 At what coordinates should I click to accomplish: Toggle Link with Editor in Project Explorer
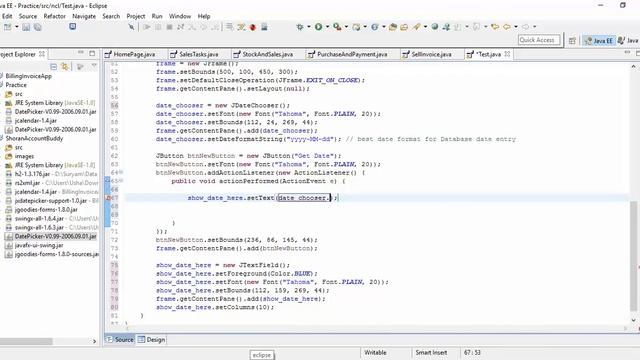coord(65,66)
